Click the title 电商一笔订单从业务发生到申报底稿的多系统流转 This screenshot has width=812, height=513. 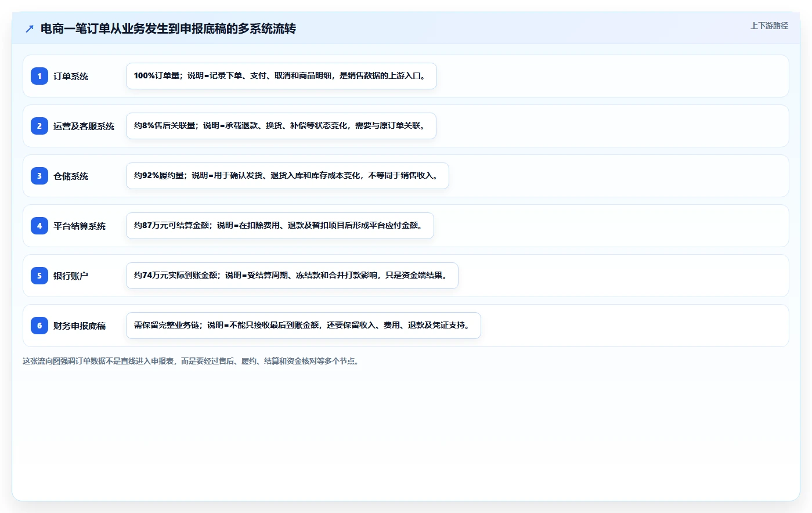[x=168, y=28]
